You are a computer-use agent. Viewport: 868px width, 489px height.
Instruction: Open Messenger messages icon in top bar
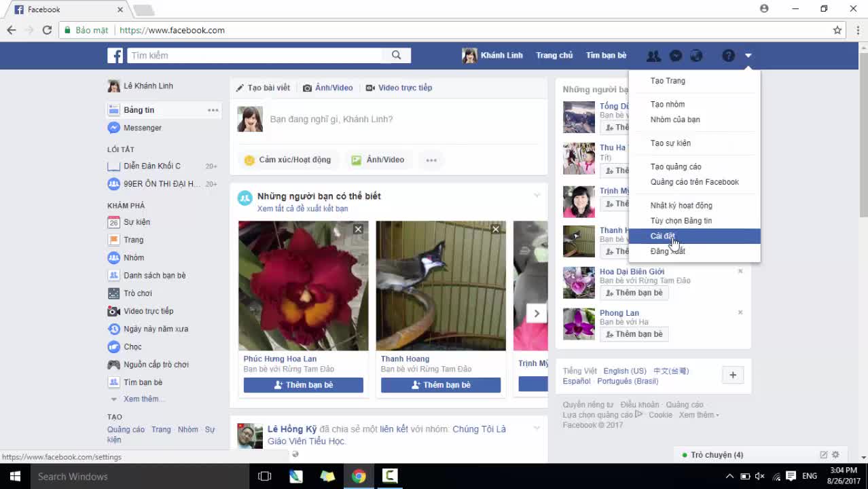[x=676, y=56]
